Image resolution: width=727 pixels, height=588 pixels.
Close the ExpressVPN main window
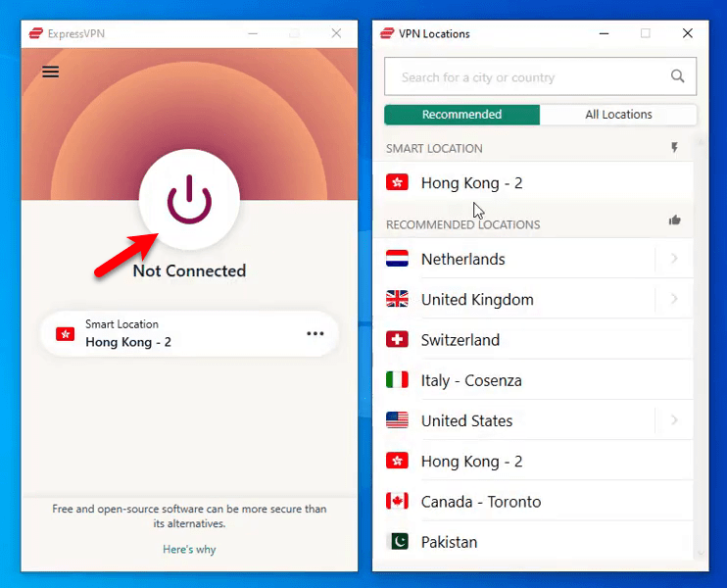[x=336, y=33]
